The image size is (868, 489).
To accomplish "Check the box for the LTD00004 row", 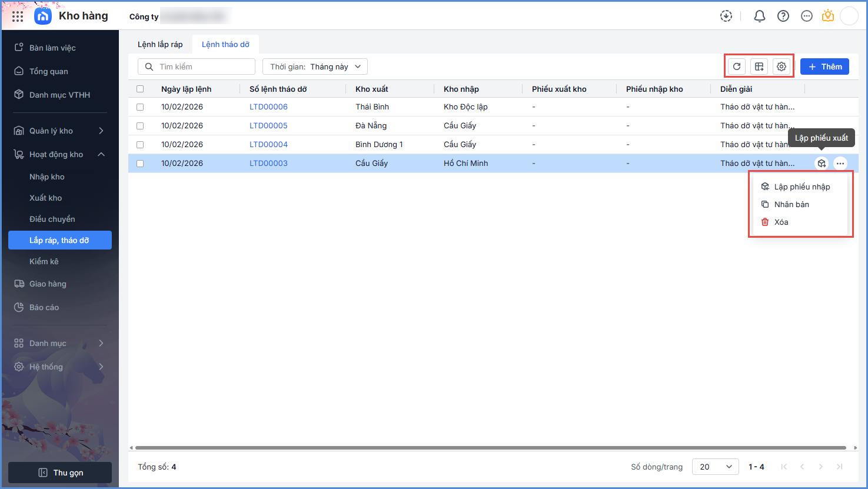I will 140,145.
